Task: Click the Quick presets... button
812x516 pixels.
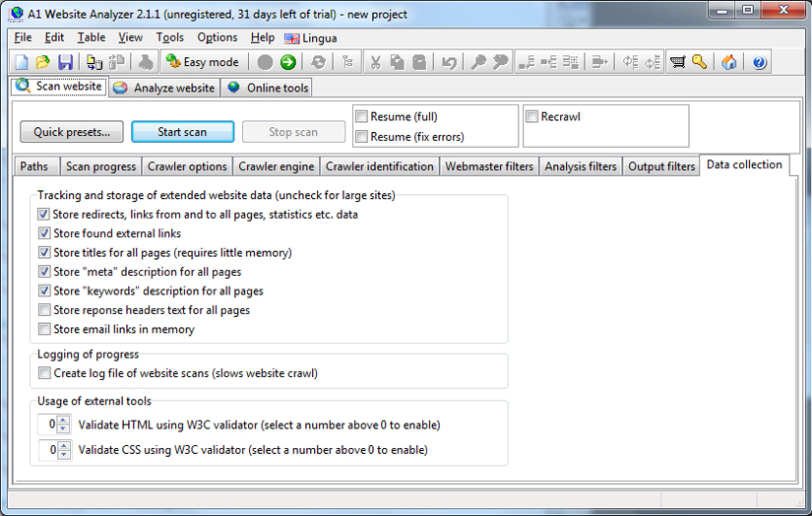Action: [72, 132]
